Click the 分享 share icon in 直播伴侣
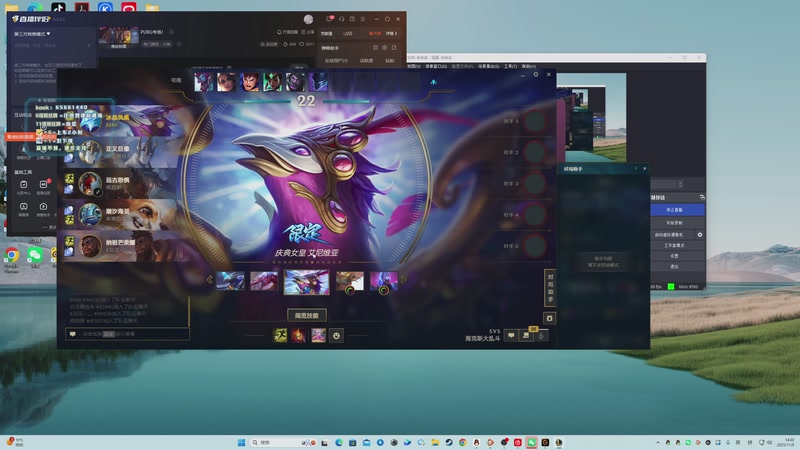Screen dimensions: 800x450 [x=308, y=32]
